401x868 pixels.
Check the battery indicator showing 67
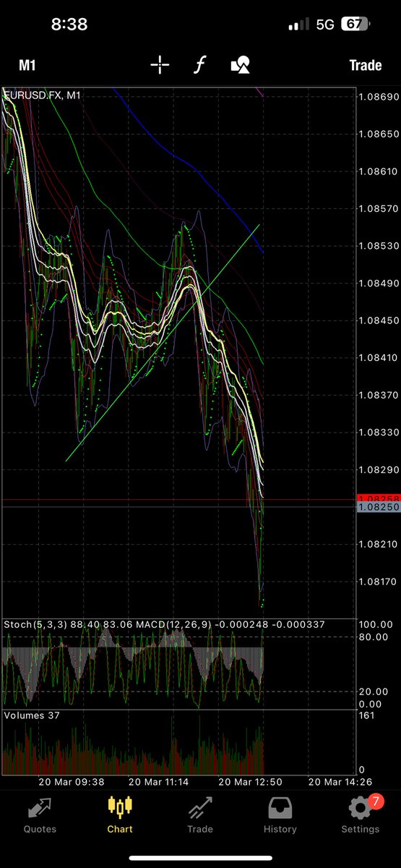coord(357,24)
